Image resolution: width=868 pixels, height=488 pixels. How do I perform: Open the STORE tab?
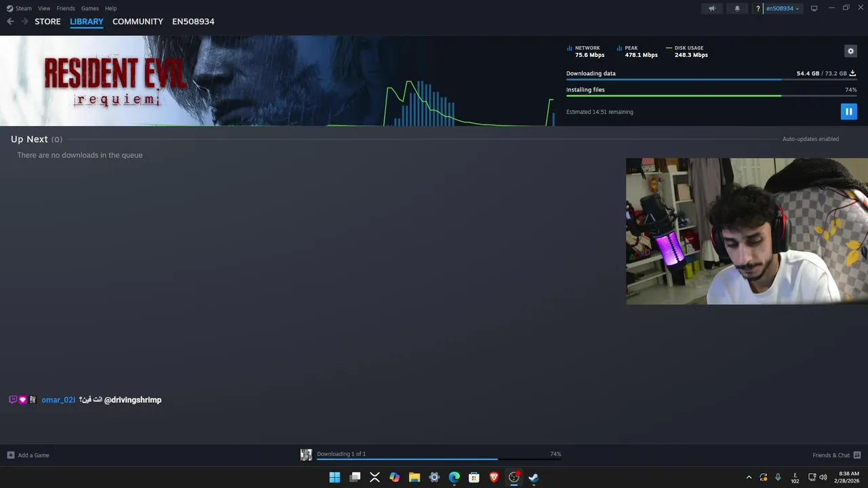pos(47,22)
